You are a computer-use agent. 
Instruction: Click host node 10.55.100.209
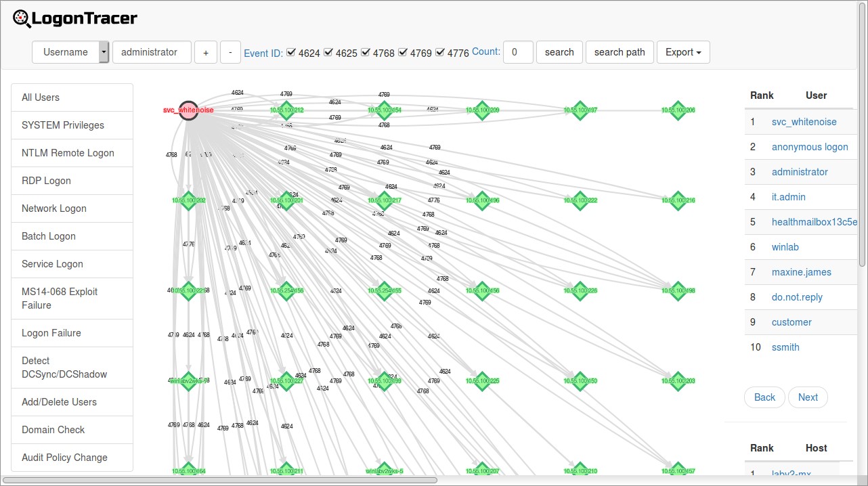pos(481,110)
